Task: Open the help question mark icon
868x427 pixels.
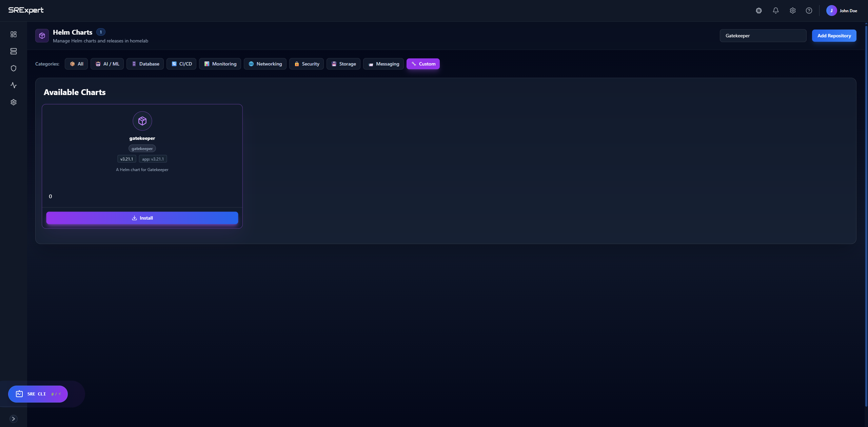Action: point(809,11)
